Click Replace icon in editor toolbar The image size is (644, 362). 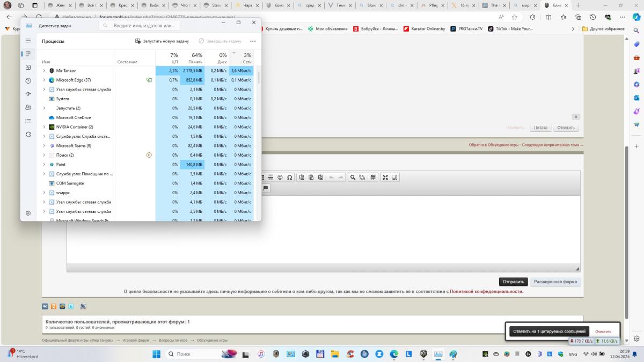click(362, 178)
